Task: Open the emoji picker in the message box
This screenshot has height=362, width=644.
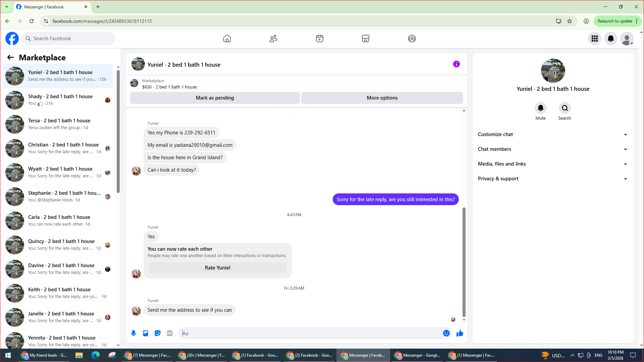Action: pos(446,333)
